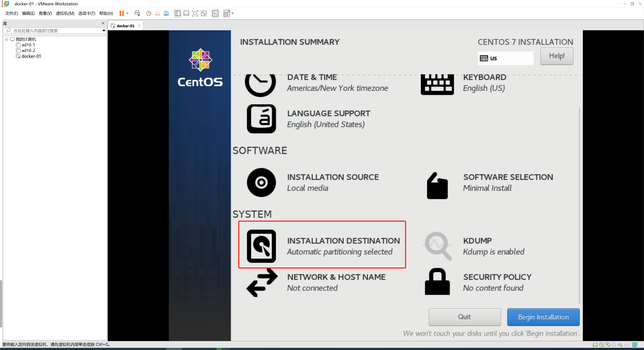The height and width of the screenshot is (350, 644).
Task: Click the Installation Source icon
Action: pyautogui.click(x=261, y=182)
